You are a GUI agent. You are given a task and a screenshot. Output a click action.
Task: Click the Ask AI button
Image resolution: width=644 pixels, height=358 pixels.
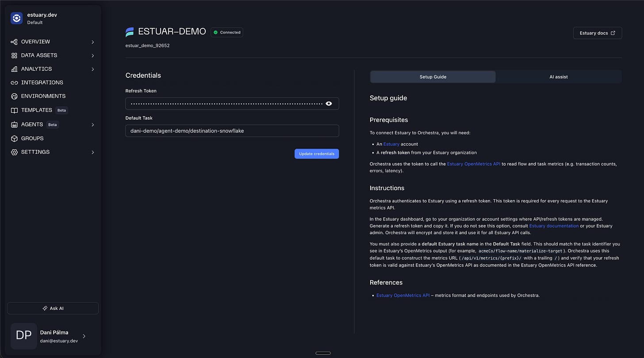(53, 308)
